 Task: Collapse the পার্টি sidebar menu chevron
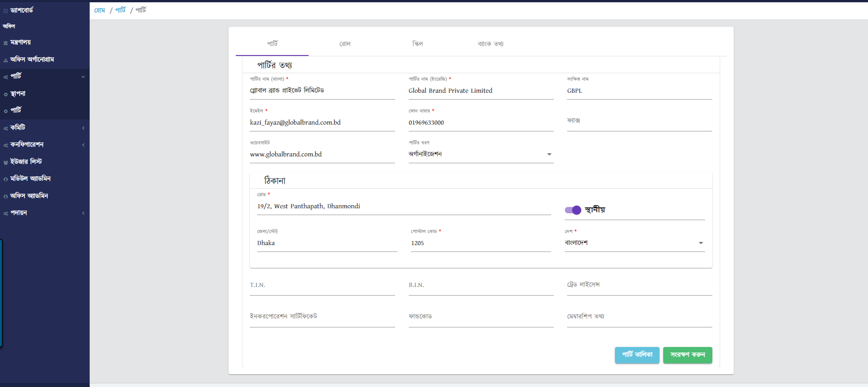(x=83, y=77)
